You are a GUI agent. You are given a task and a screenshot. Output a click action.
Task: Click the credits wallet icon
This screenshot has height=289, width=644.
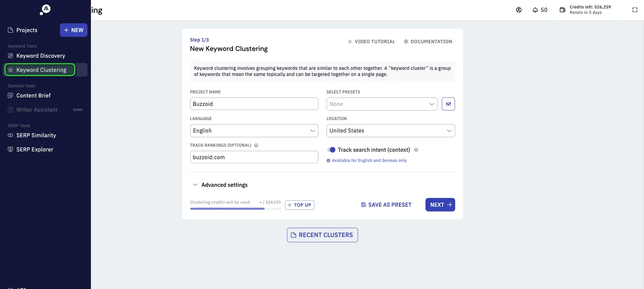[x=562, y=10]
